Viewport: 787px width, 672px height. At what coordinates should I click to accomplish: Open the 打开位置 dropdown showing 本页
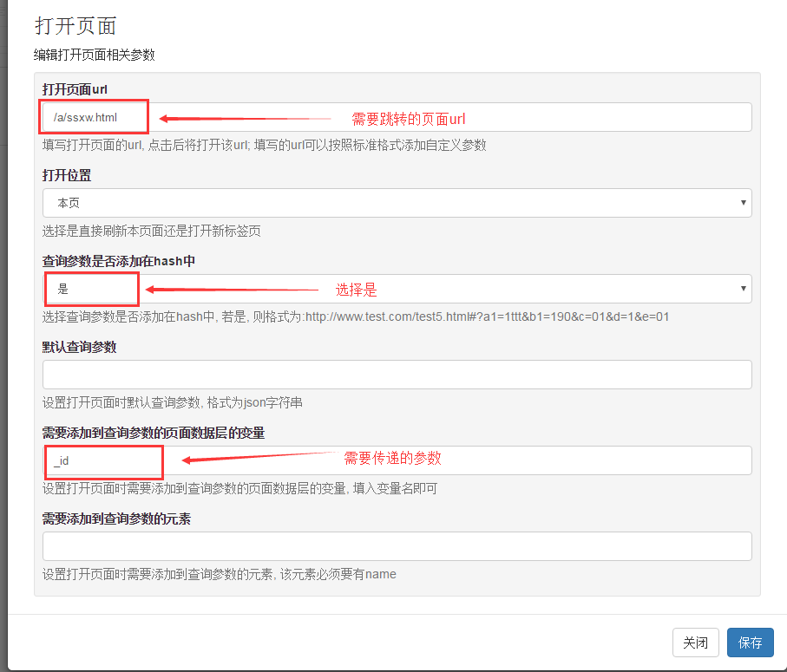(397, 203)
